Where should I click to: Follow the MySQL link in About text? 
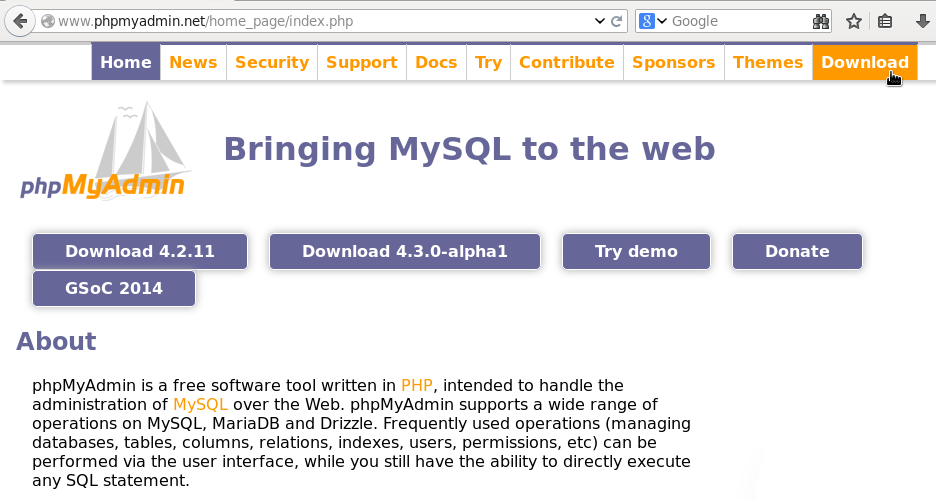(200, 405)
